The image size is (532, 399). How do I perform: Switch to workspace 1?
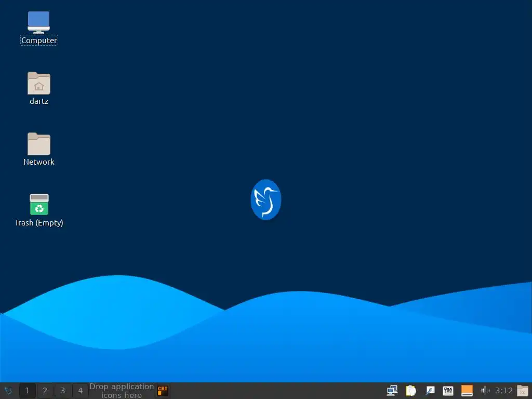pyautogui.click(x=28, y=391)
